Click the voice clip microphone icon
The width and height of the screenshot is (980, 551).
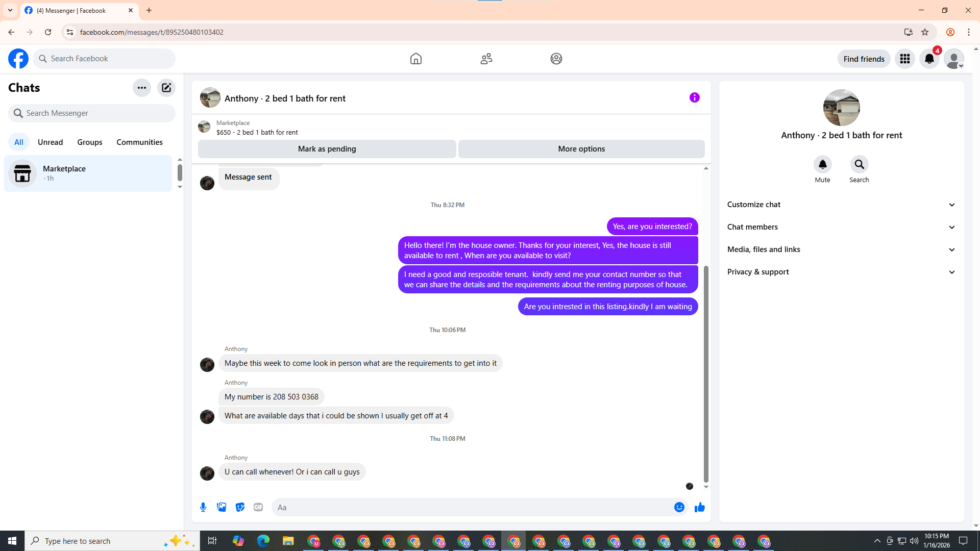tap(203, 507)
